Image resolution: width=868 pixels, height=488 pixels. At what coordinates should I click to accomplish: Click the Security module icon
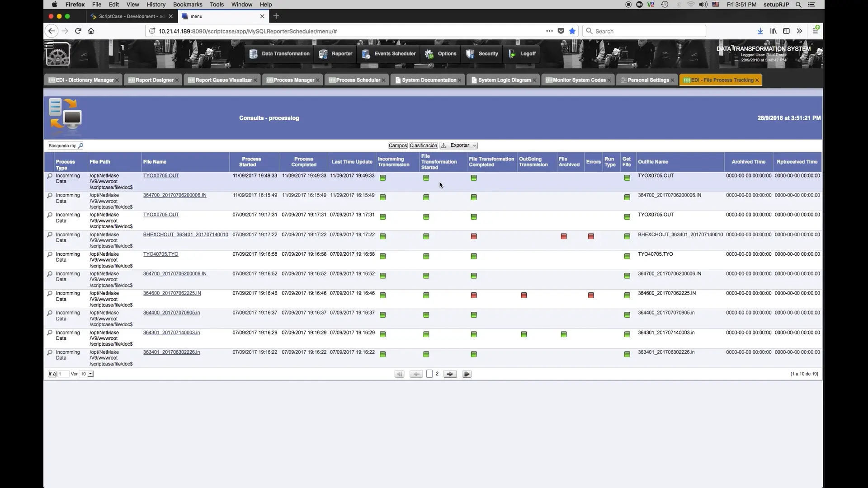(470, 54)
